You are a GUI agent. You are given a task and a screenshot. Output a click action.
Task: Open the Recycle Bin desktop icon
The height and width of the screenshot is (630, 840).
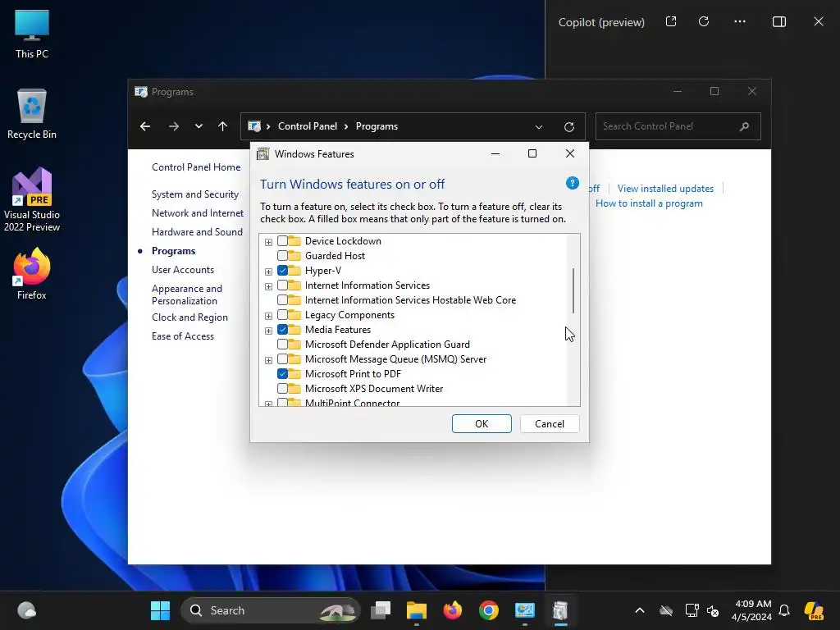(x=32, y=114)
